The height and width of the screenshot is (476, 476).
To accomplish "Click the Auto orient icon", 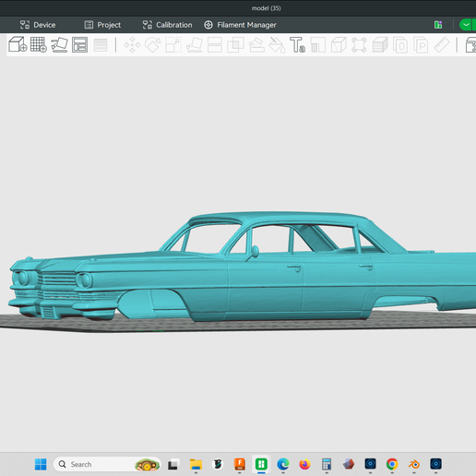I will [59, 44].
